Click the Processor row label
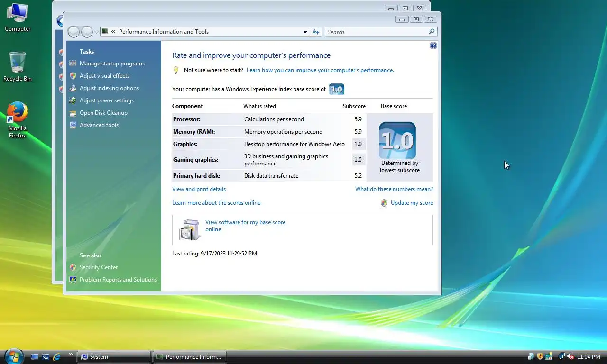This screenshot has height=364, width=607. [186, 119]
